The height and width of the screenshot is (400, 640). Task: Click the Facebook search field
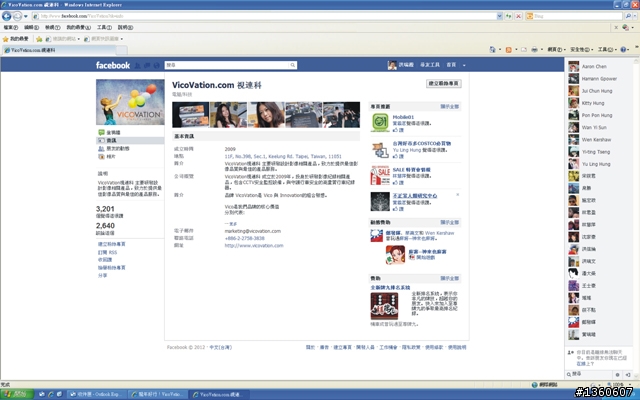[227, 65]
